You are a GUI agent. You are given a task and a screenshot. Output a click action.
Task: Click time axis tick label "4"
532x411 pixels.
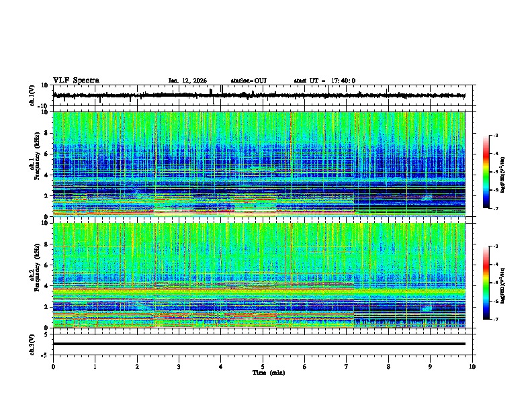(221, 367)
